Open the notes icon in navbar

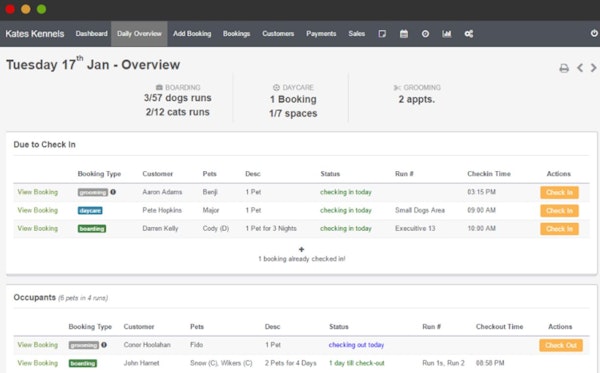pos(382,34)
